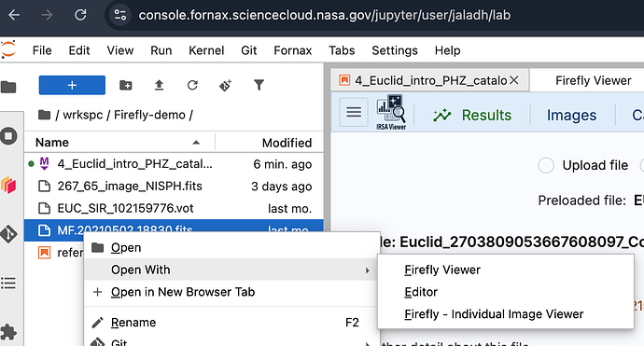This screenshot has height=346, width=644.
Task: Sort files by Modified column
Action: point(270,143)
